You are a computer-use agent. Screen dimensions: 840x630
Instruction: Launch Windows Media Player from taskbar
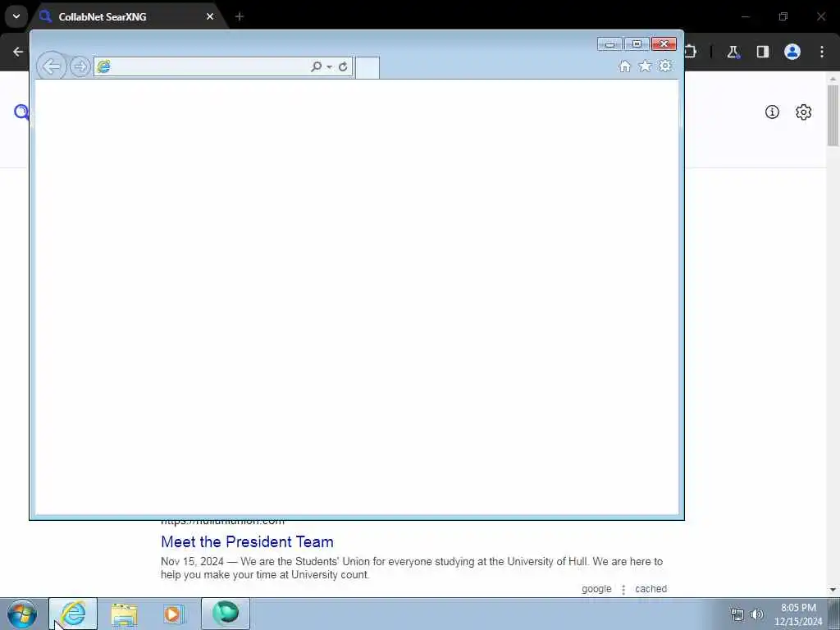[174, 614]
